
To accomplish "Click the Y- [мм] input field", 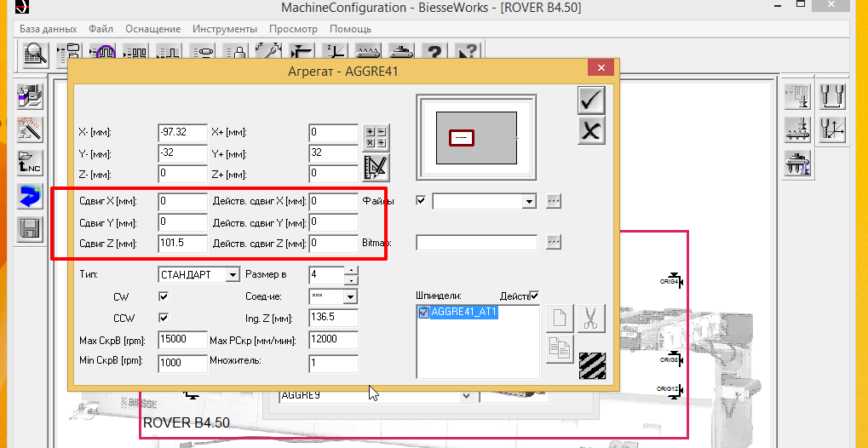I will click(182, 153).
